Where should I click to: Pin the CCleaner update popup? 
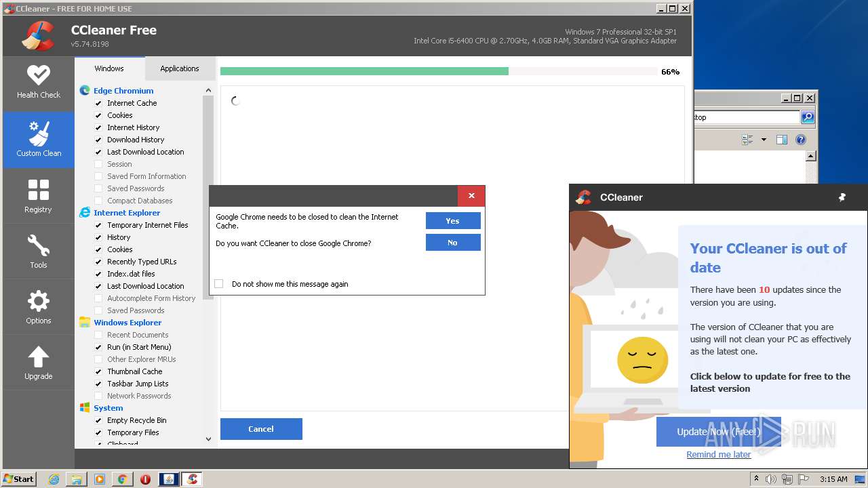[842, 197]
